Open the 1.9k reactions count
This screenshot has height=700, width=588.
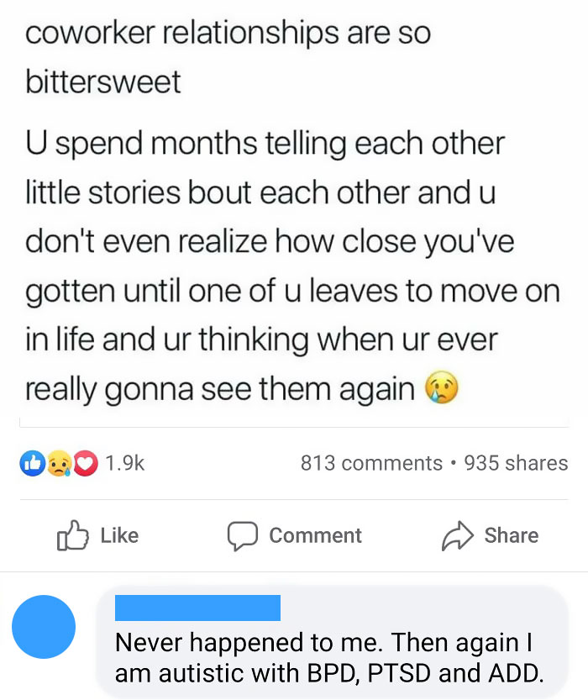click(x=125, y=463)
